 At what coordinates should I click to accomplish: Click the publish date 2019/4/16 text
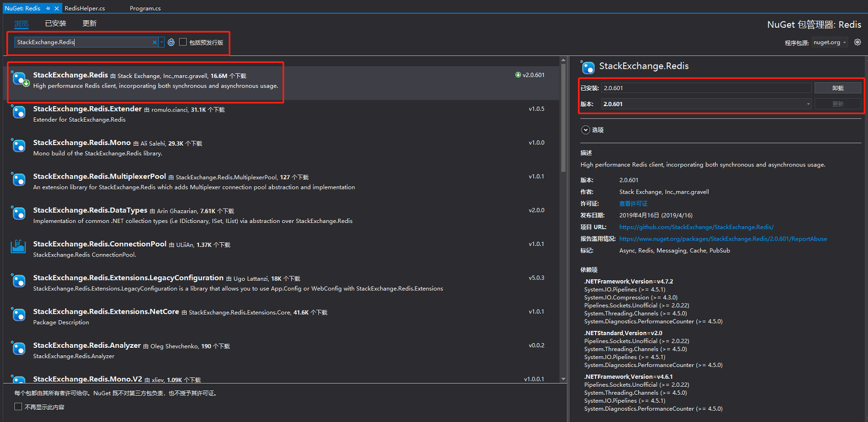click(656, 216)
